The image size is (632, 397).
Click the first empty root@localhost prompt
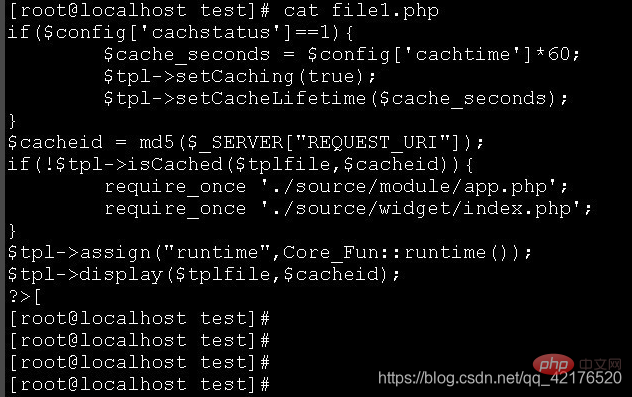(139, 318)
